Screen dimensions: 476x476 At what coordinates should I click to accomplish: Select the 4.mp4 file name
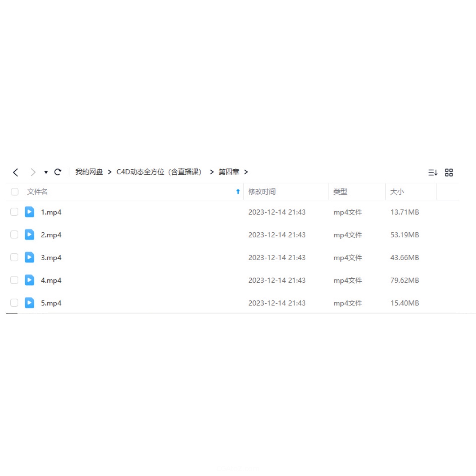[51, 280]
